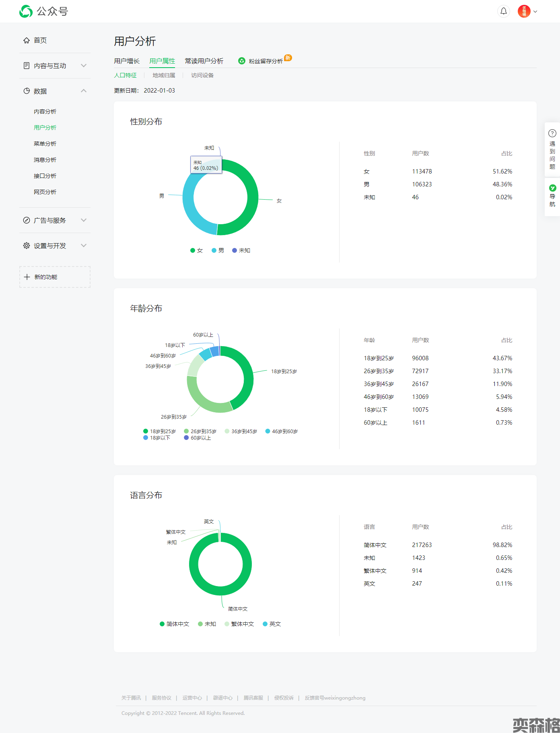Toggle 女 legend in gender chart
Screen dimensions: 560x733
pyautogui.click(x=196, y=250)
